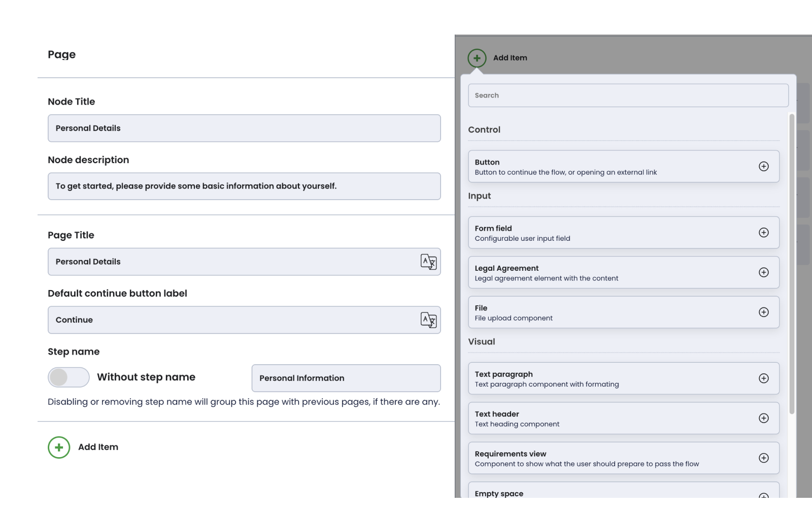Click the translate icon in Continue label field

click(428, 320)
